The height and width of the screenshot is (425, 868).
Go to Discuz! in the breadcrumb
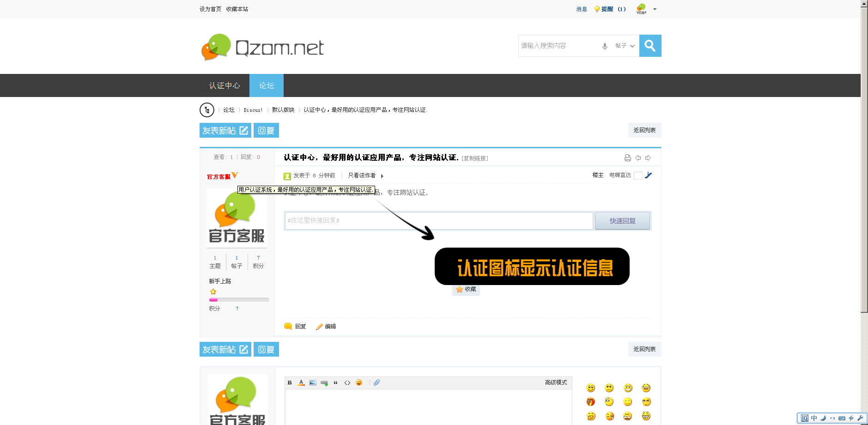click(253, 110)
